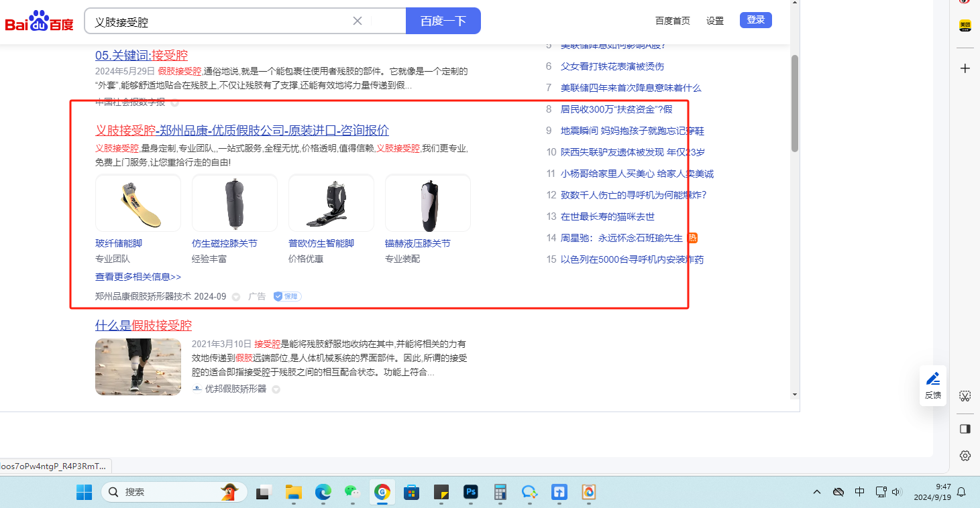Click the screenshot scissors icon in the sidebar

pyautogui.click(x=965, y=396)
